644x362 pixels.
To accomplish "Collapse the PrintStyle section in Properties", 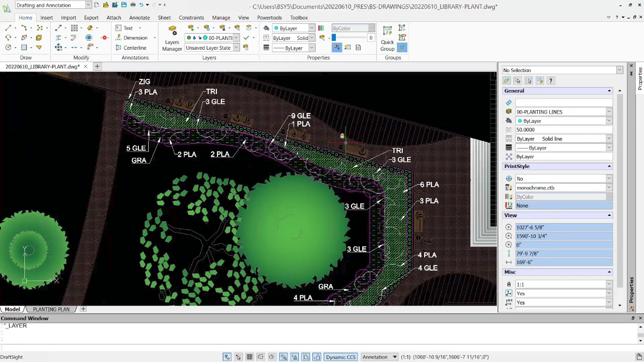I will pyautogui.click(x=609, y=166).
